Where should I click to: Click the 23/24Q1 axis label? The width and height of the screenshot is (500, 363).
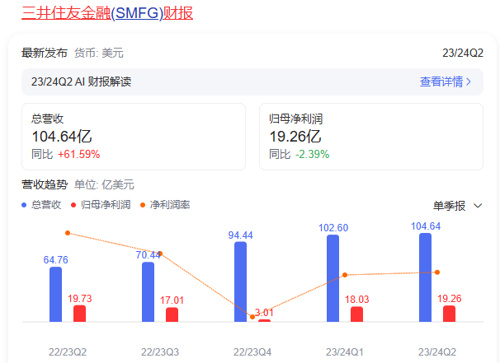tap(345, 352)
